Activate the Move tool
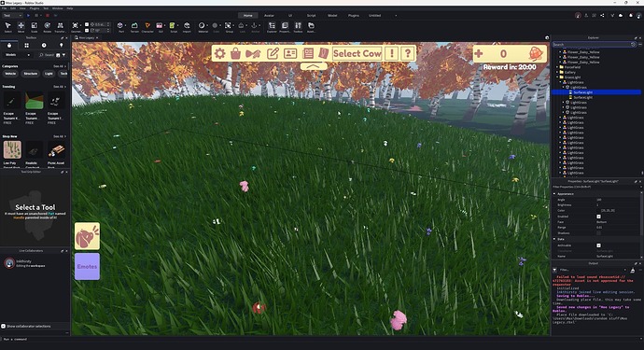644x350 pixels. (x=21, y=27)
